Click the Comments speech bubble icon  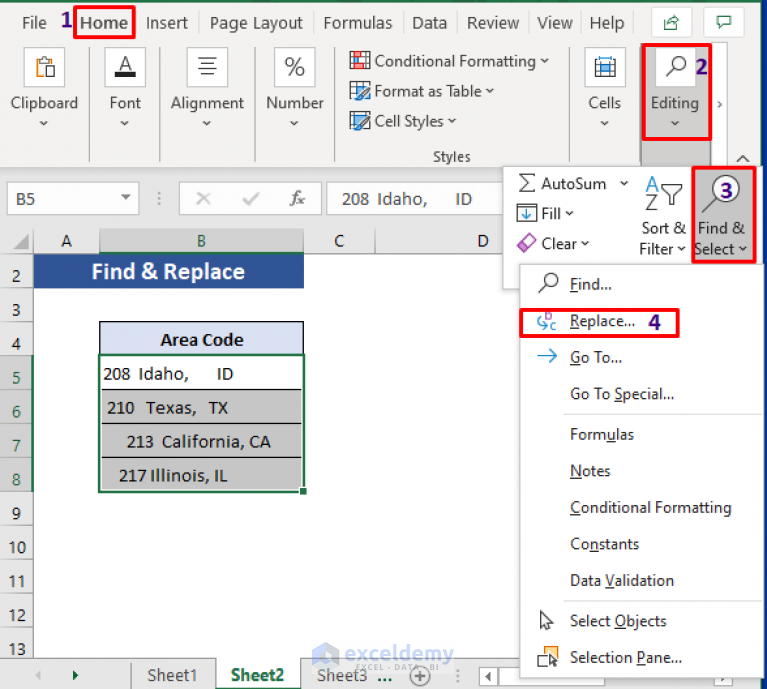coord(723,22)
